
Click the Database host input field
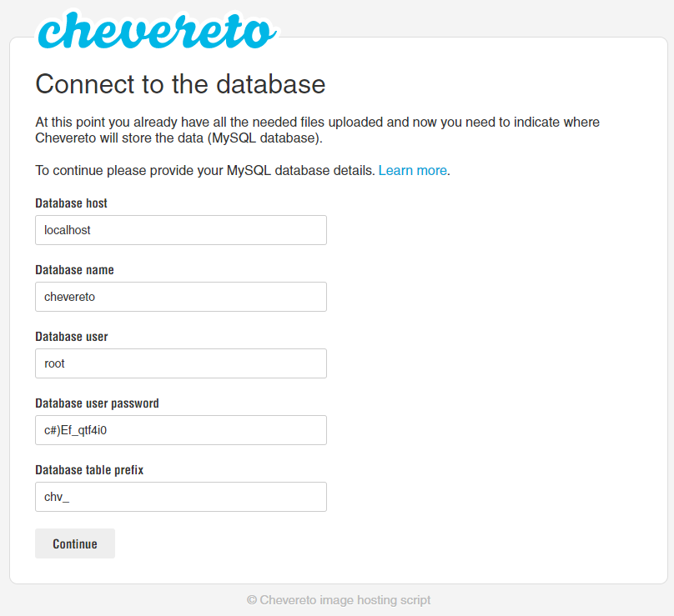pyautogui.click(x=180, y=230)
